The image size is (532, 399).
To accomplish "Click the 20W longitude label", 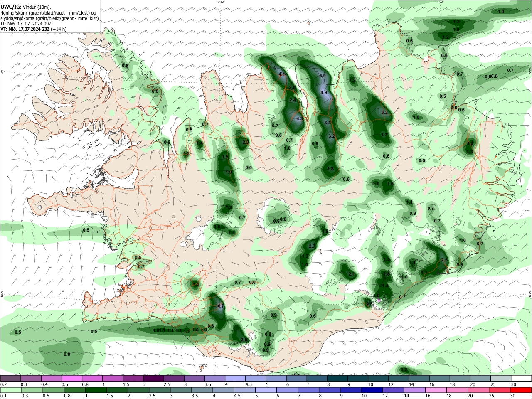I will 221,2.
